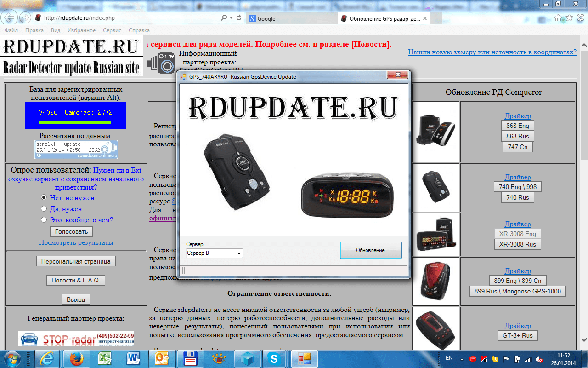Switch to Internet Explorer in taskbar
The image size is (588, 368).
47,358
